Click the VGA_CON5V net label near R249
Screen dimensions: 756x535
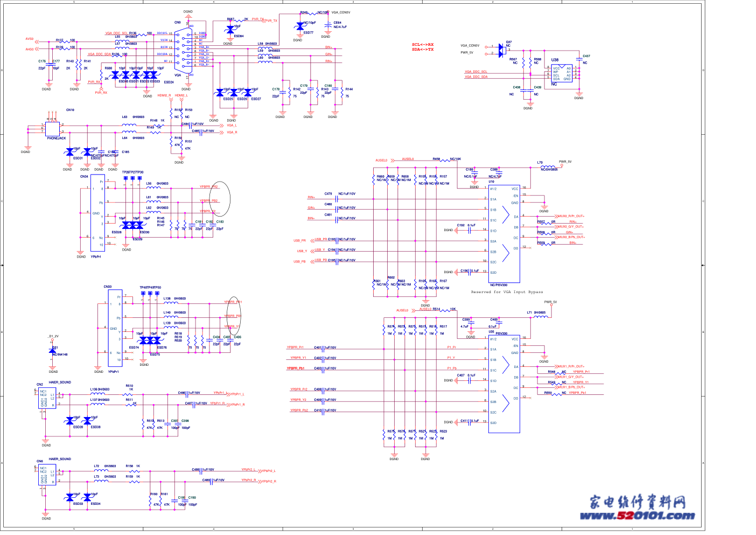click(341, 12)
